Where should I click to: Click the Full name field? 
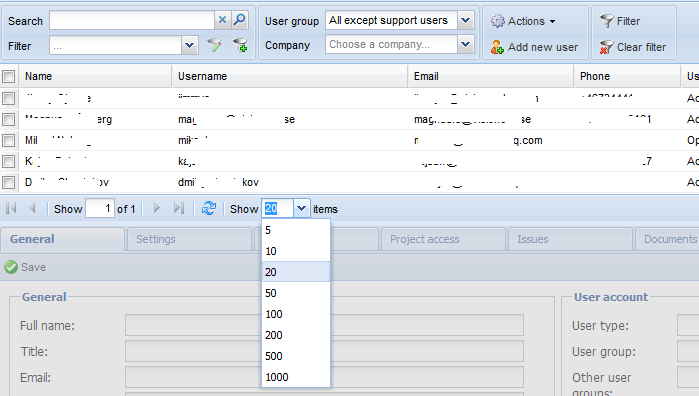coord(324,325)
